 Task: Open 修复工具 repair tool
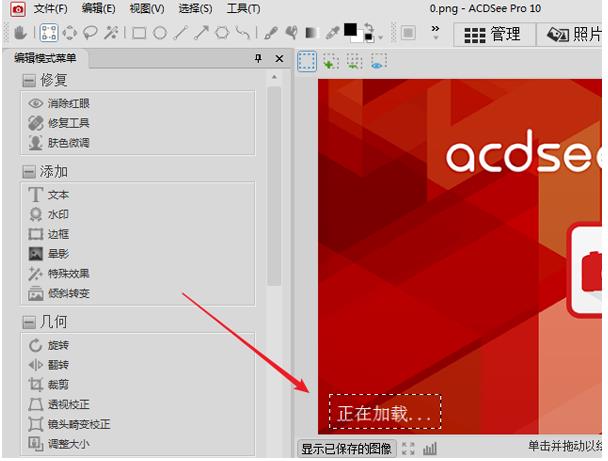coord(59,123)
